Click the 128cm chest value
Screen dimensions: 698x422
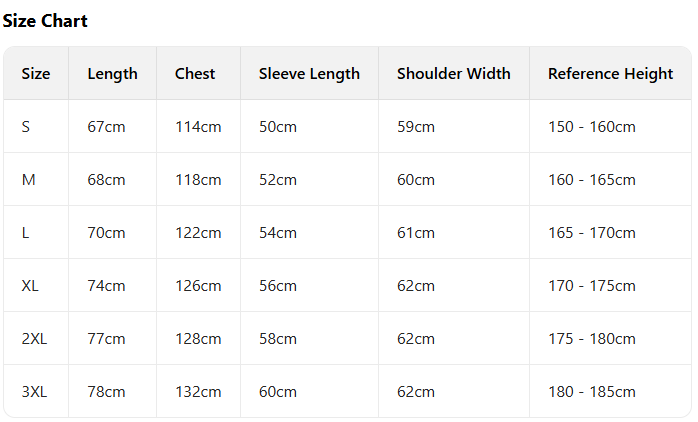198,339
